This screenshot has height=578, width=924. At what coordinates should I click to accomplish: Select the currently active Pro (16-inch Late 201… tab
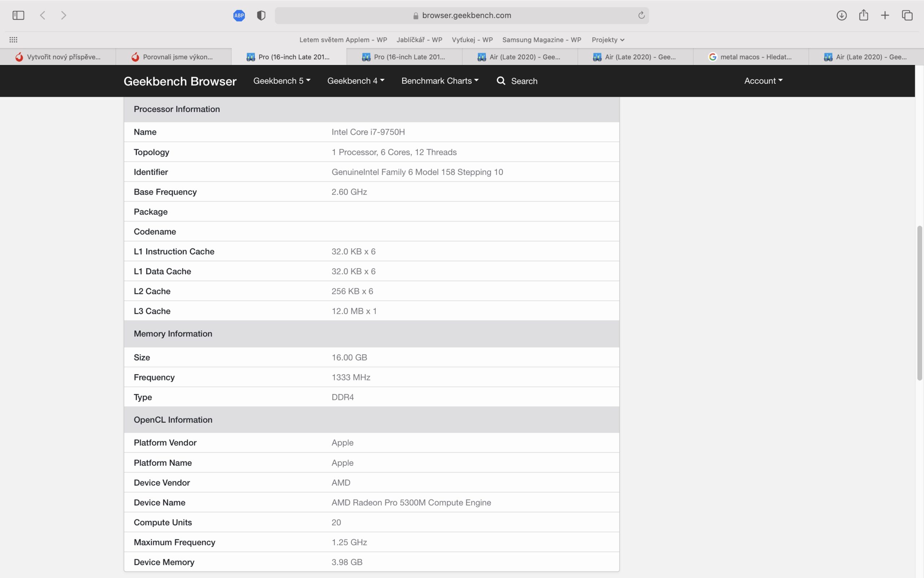pos(289,57)
